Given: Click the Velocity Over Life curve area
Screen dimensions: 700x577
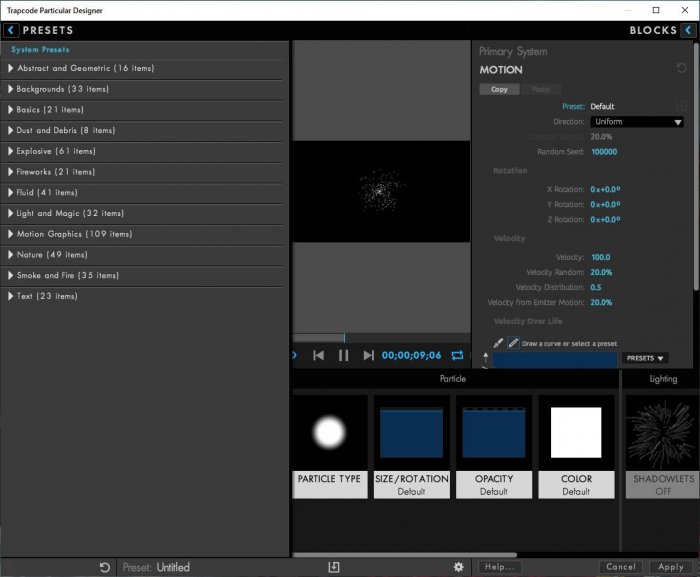Looking at the screenshot, I should pyautogui.click(x=555, y=360).
